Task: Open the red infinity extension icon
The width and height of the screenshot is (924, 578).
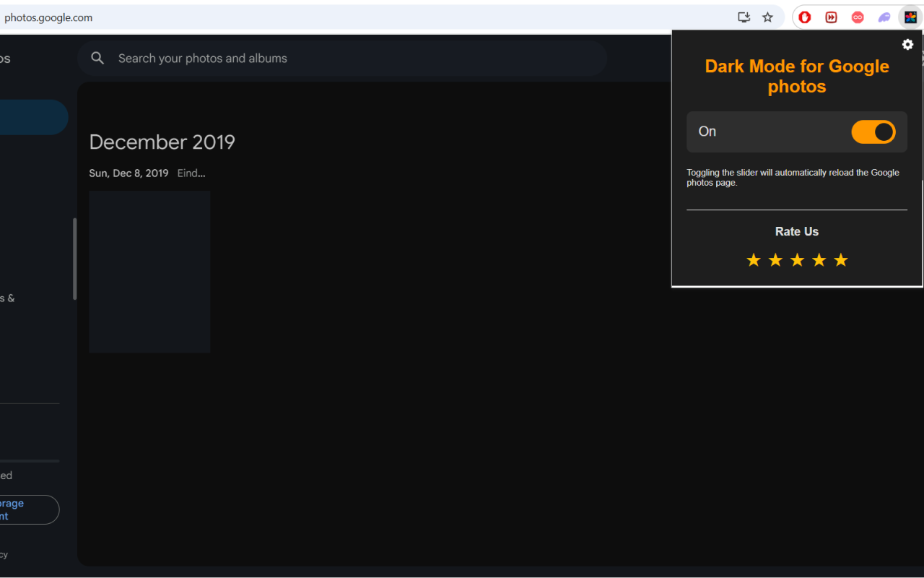Action: pyautogui.click(x=858, y=17)
